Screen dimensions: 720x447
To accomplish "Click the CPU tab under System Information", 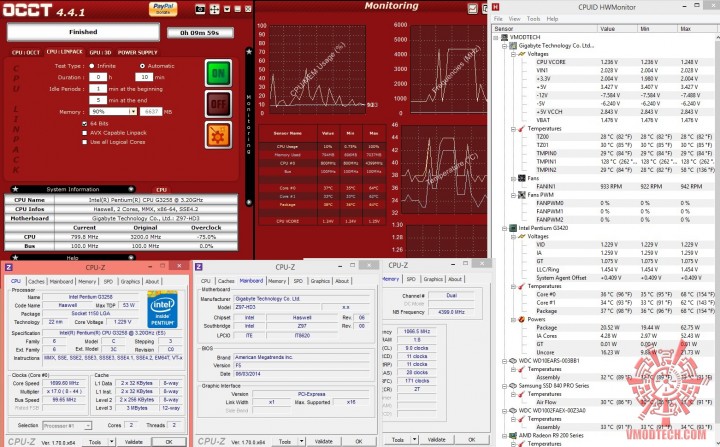I will 162,189.
